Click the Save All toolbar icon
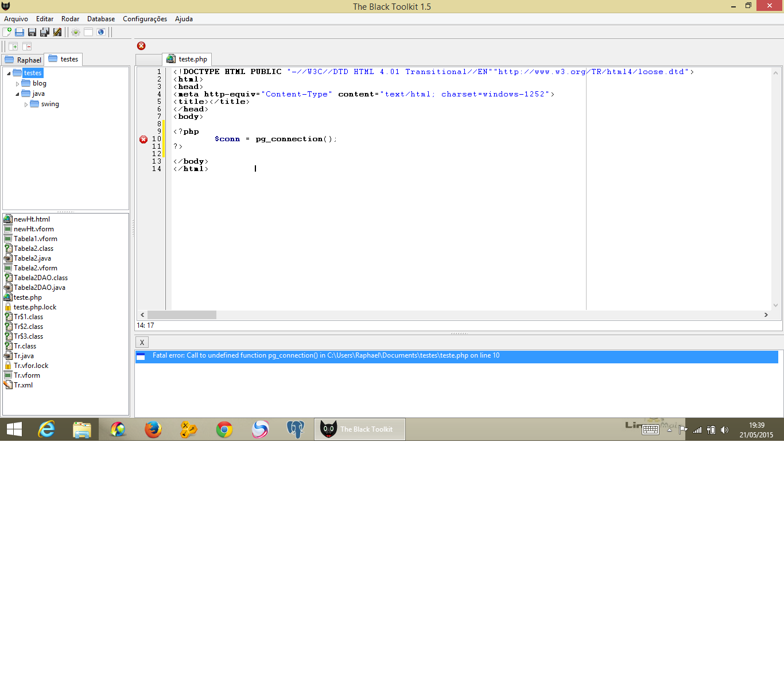Image resolution: width=784 pixels, height=698 pixels. click(x=44, y=32)
